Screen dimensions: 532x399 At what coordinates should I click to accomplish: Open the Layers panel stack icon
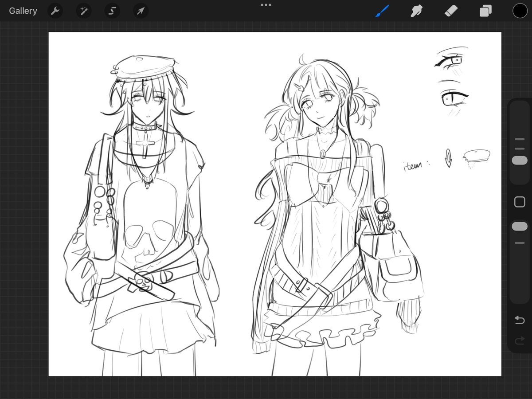[485, 11]
